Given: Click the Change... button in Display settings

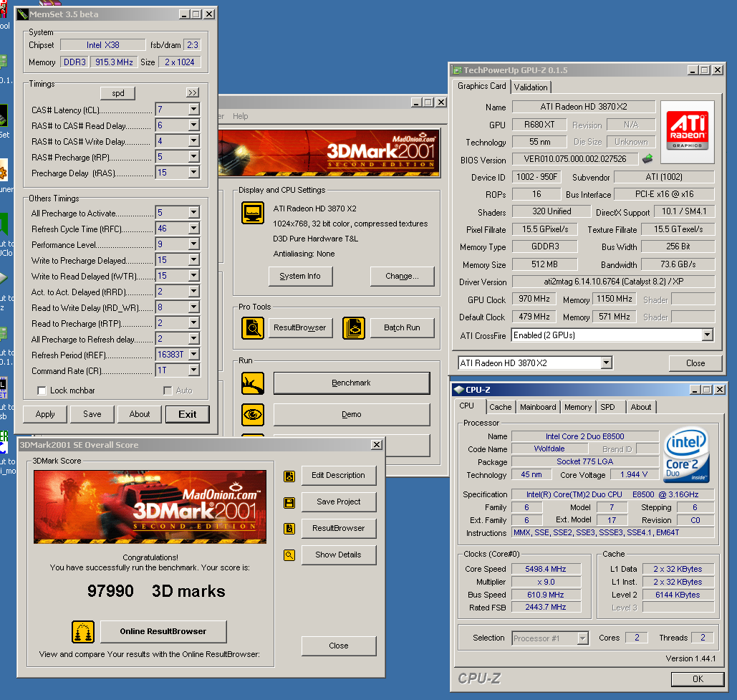Looking at the screenshot, I should 402,277.
